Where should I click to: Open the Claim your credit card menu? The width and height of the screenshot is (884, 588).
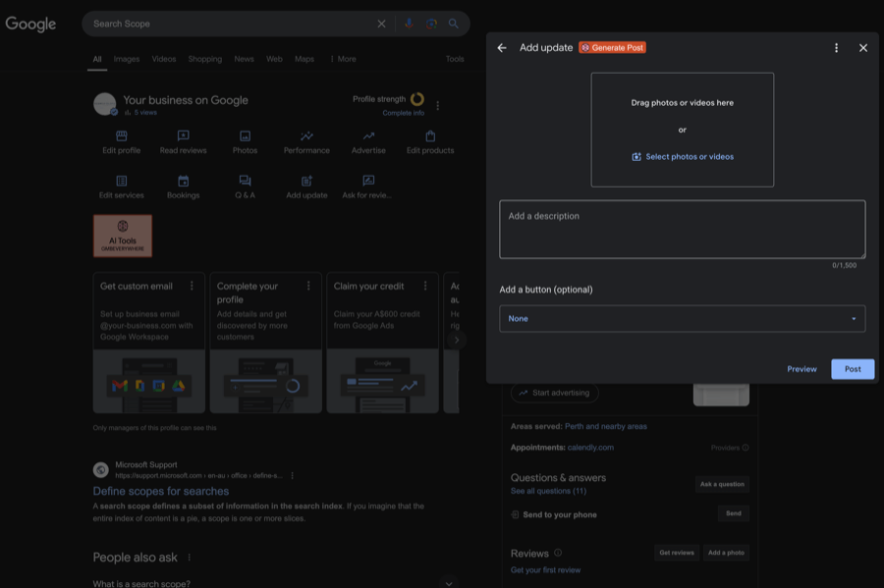click(x=425, y=286)
